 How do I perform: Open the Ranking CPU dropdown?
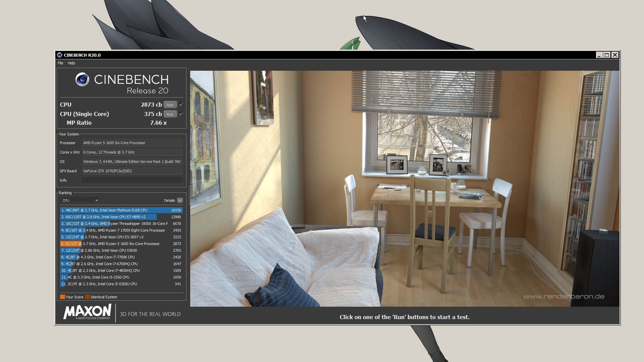click(x=80, y=200)
